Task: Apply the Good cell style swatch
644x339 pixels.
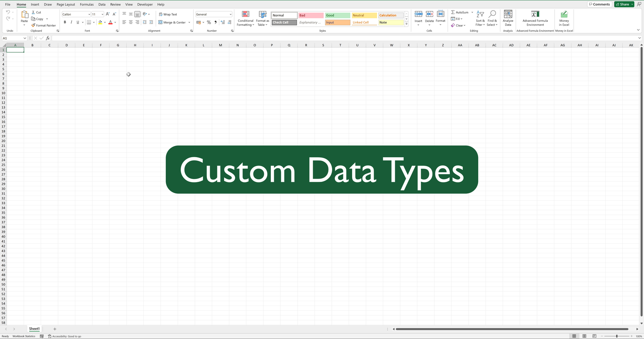Action: click(x=337, y=15)
